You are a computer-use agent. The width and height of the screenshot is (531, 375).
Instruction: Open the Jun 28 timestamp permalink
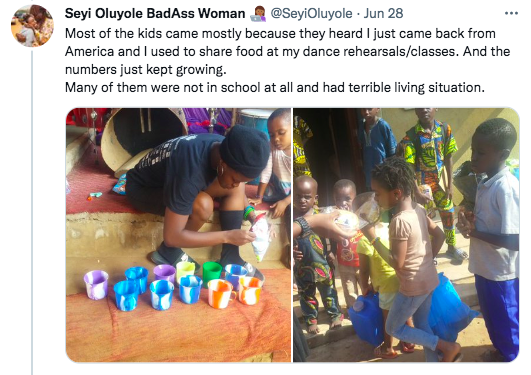pos(383,14)
